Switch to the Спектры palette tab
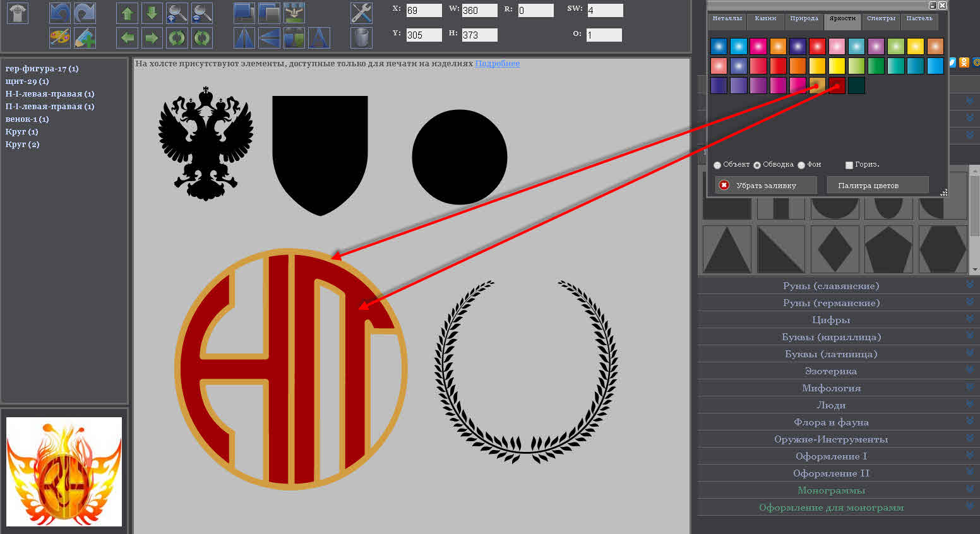980x534 pixels. (x=881, y=21)
